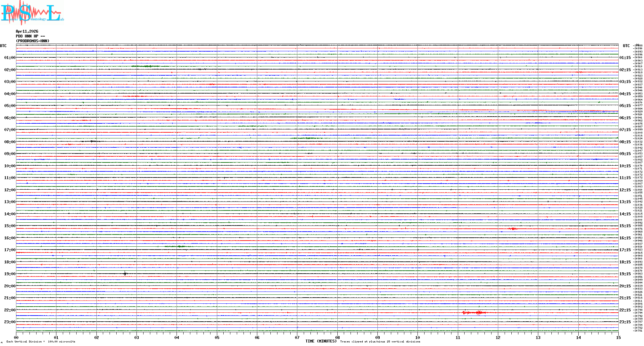644x346 pixels.
Task: Click the black spike on the 19:00 trace
Action: 125,274
